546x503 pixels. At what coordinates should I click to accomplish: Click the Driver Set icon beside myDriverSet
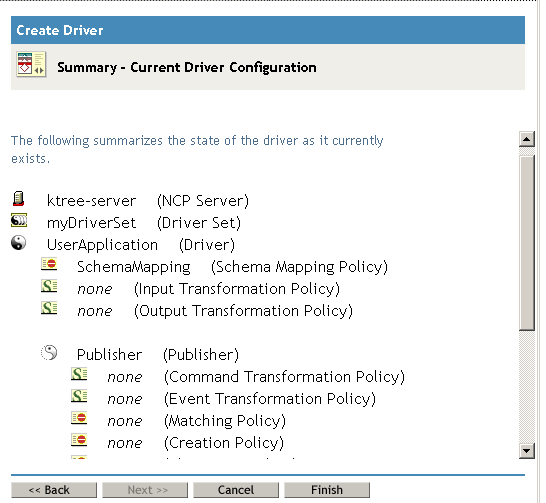[x=19, y=220]
